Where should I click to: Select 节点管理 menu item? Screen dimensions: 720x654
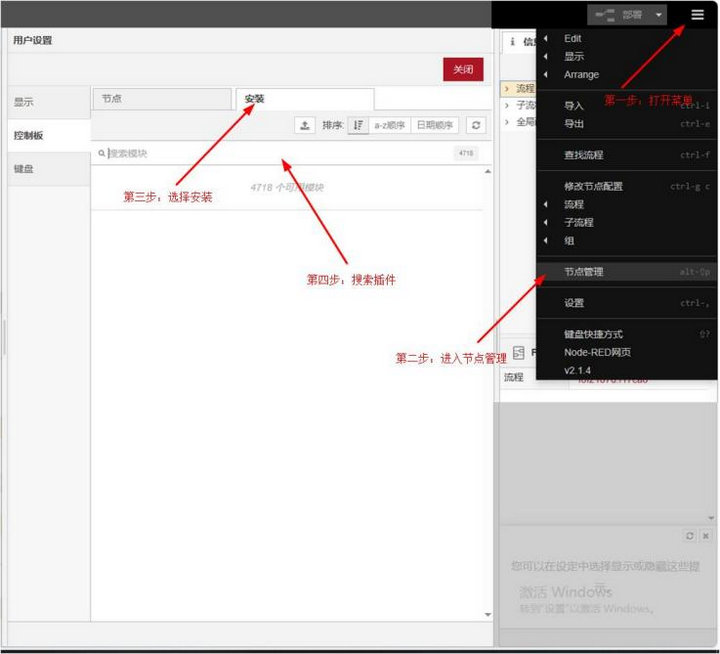tap(583, 271)
